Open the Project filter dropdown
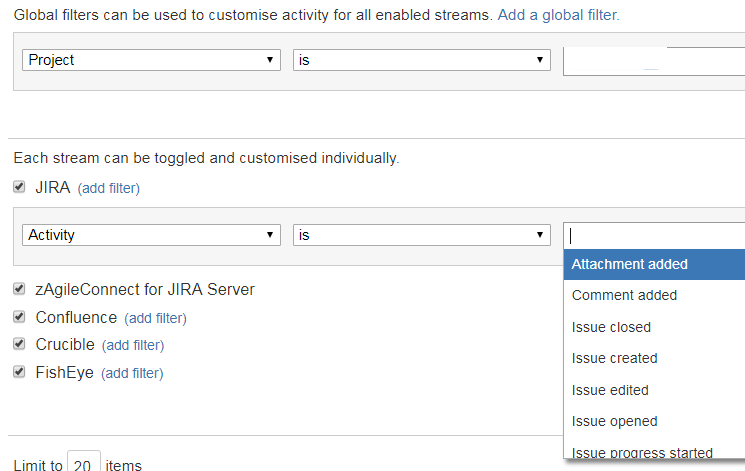This screenshot has width=745, height=471. pyautogui.click(x=151, y=60)
